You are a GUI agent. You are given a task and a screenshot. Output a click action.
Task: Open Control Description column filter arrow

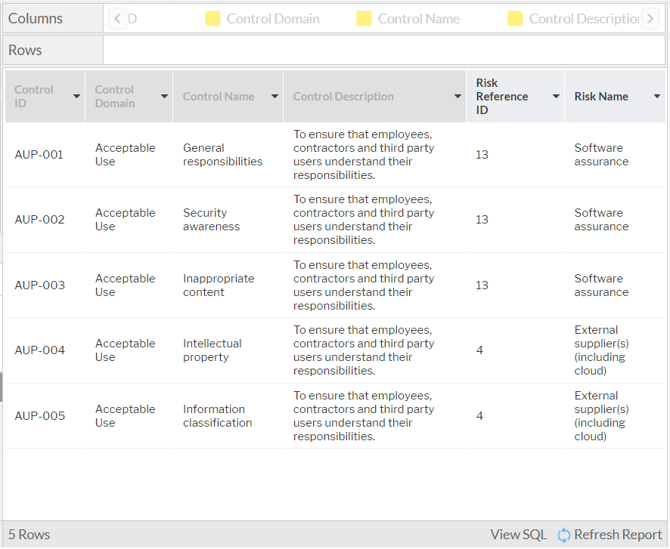tap(458, 97)
